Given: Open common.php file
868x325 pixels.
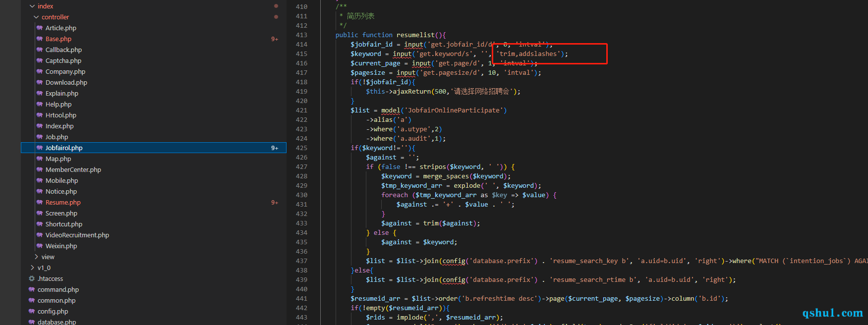Looking at the screenshot, I should click(x=57, y=300).
